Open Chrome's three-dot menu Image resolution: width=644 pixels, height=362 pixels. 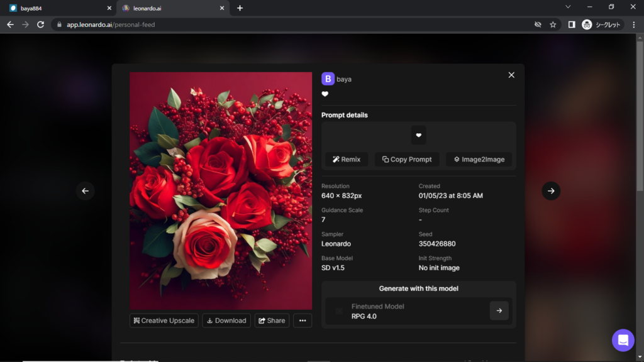tap(633, 25)
